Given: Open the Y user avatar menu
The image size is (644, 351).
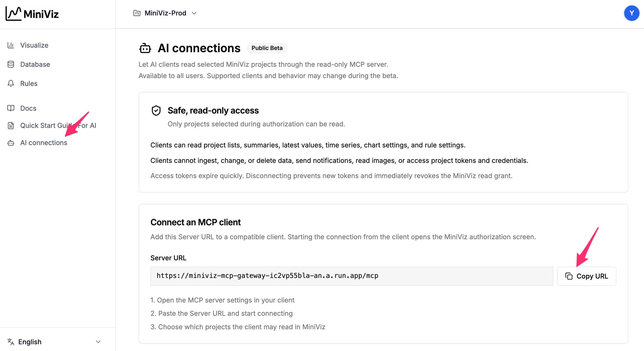Looking at the screenshot, I should tap(632, 13).
